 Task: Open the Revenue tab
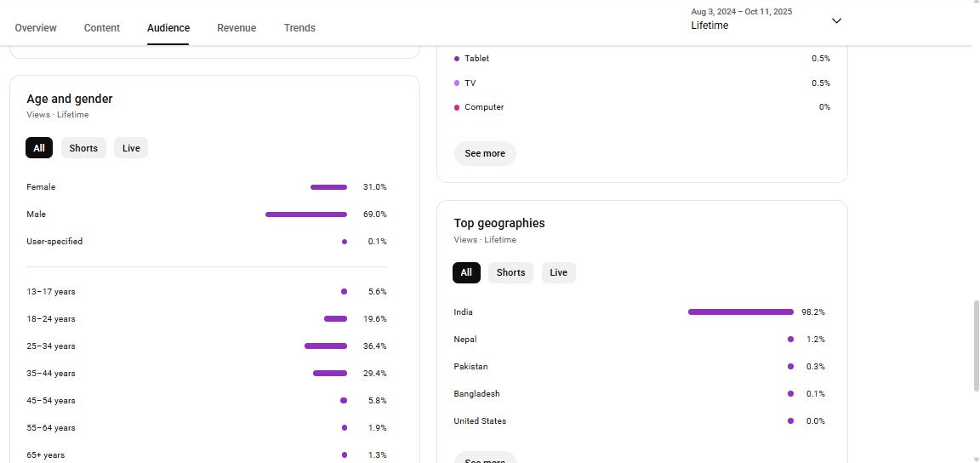(x=236, y=28)
